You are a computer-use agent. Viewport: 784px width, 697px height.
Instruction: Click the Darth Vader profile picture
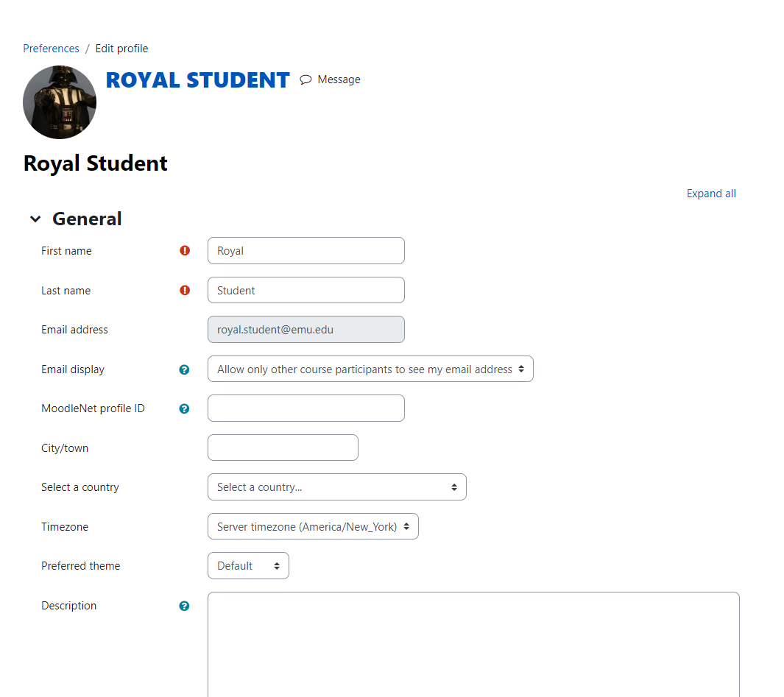59,102
